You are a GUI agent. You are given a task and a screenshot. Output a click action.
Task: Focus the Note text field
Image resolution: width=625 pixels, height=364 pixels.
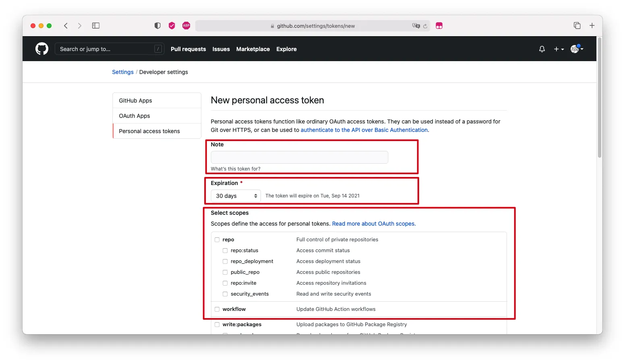pos(299,157)
